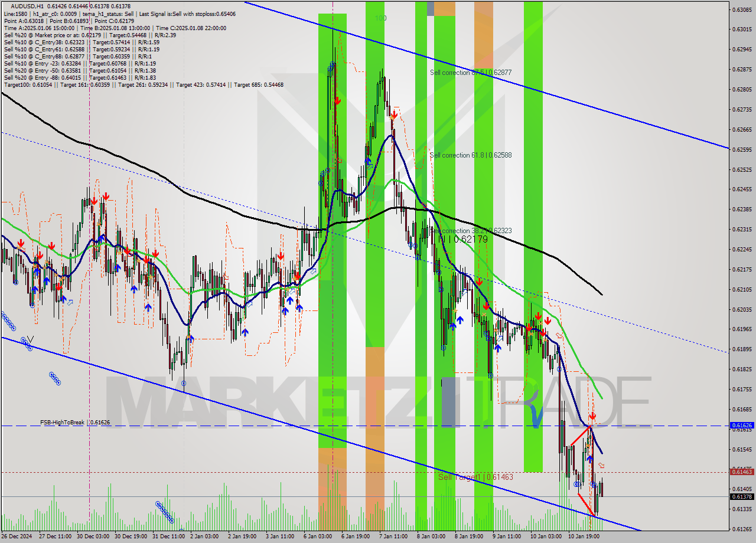Click the 0.62665 price axis value
The width and height of the screenshot is (756, 543).
[741, 130]
